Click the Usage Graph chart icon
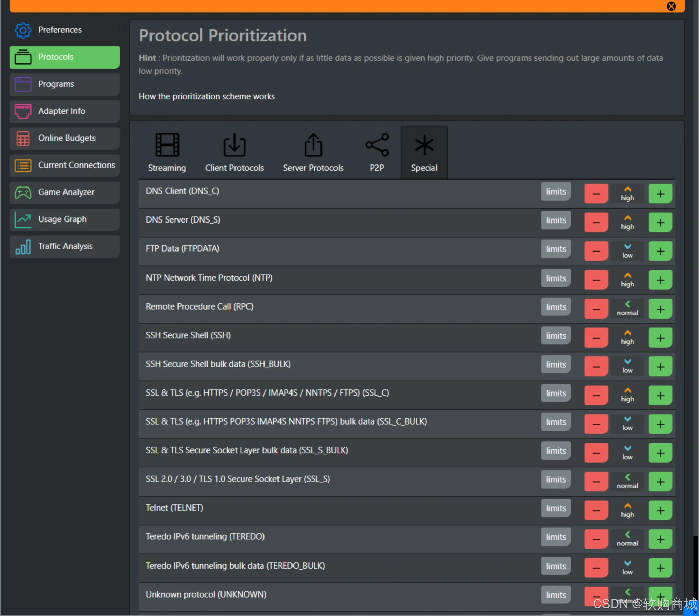699x616 pixels. 23,219
